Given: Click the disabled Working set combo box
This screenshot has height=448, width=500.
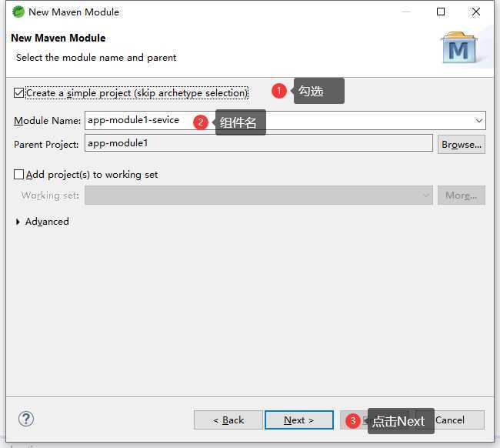Looking at the screenshot, I should tap(258, 195).
